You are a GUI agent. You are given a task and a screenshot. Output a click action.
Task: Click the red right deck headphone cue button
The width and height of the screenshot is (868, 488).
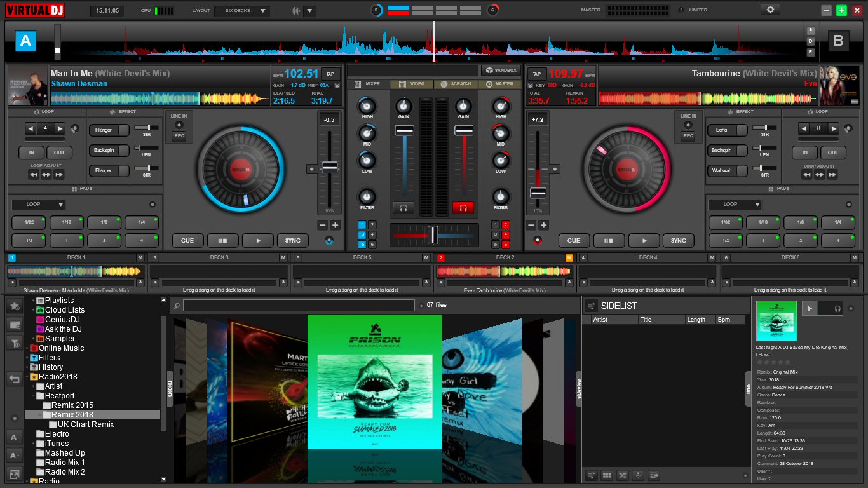click(463, 208)
